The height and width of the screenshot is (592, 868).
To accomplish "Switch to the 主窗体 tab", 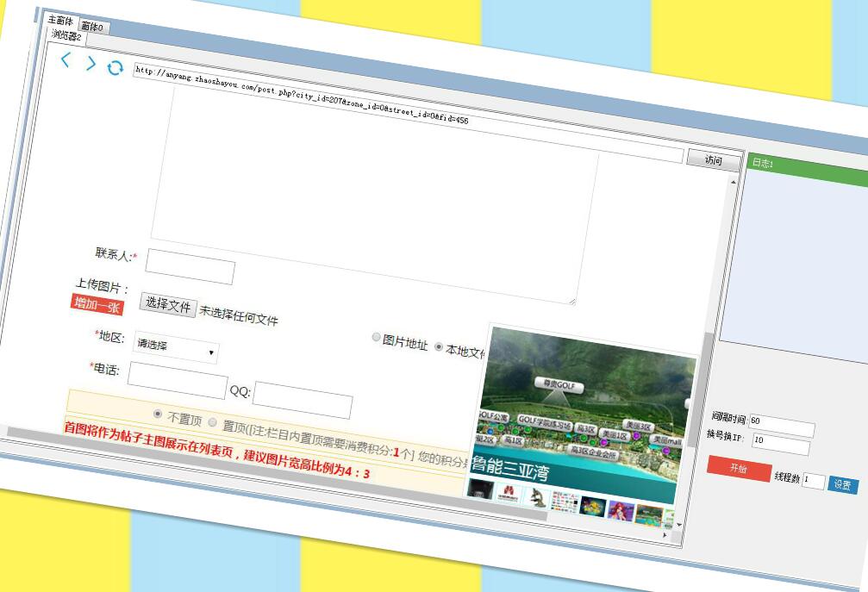I will (x=61, y=21).
